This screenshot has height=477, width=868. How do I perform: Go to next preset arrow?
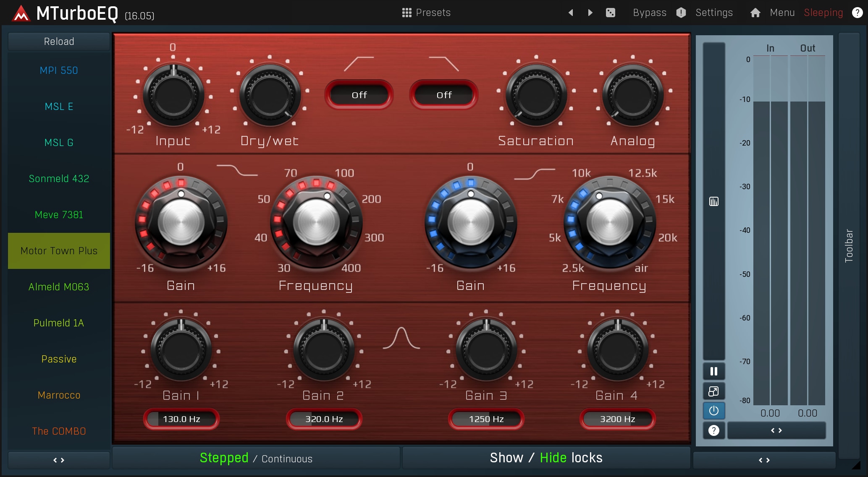pyautogui.click(x=590, y=13)
